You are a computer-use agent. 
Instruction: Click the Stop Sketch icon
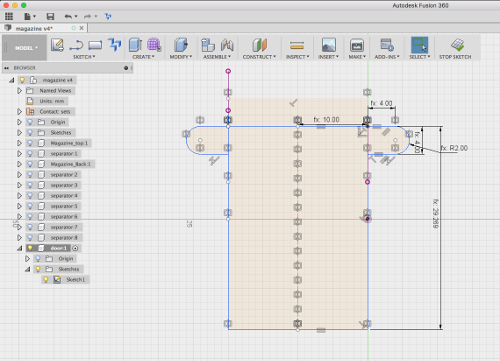tap(457, 45)
